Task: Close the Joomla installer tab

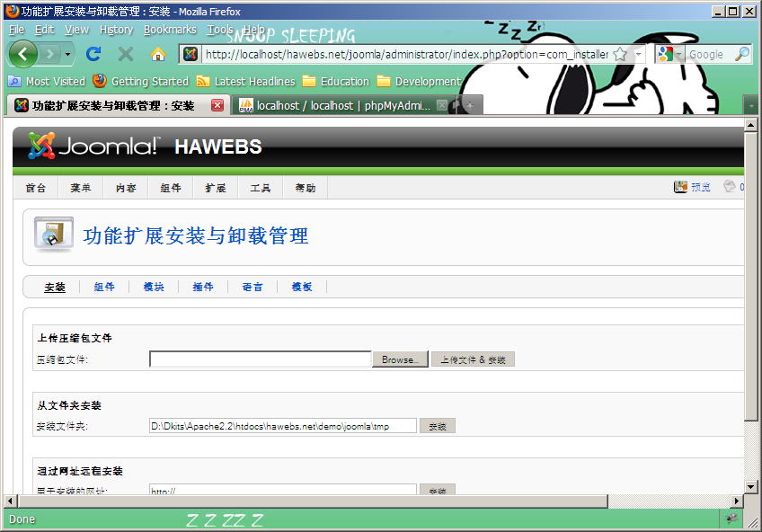Action: (217, 105)
